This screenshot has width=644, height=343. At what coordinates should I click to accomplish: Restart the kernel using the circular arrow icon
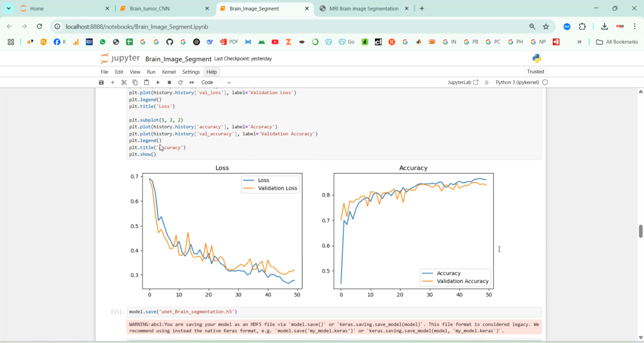[x=180, y=82]
